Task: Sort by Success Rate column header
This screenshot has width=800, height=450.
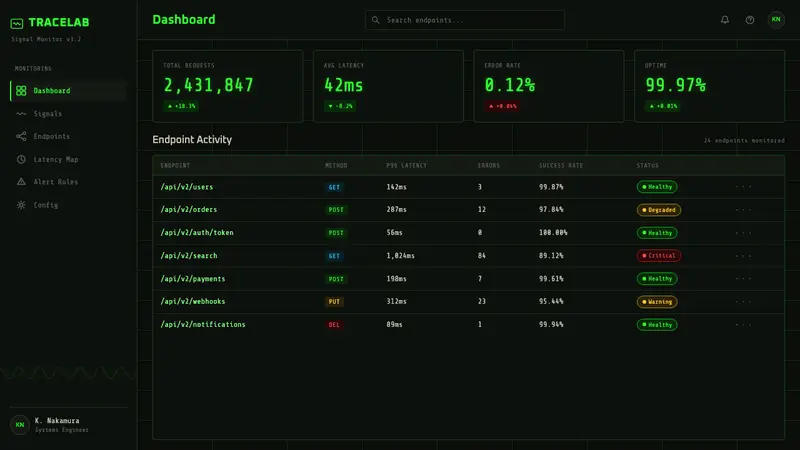Action: [x=561, y=165]
